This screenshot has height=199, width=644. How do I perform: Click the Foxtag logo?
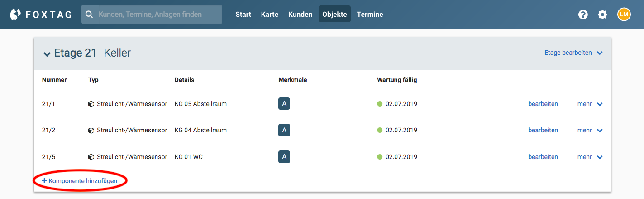41,15
